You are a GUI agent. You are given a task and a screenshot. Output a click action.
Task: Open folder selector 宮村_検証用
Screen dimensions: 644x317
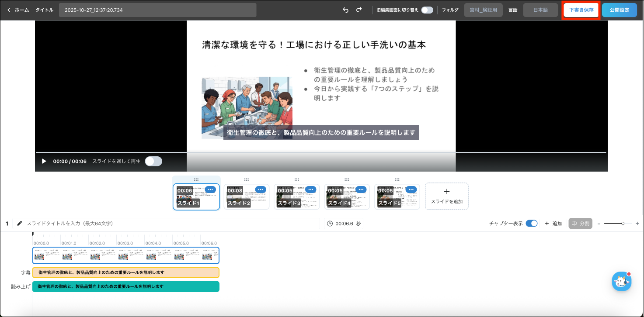click(483, 10)
